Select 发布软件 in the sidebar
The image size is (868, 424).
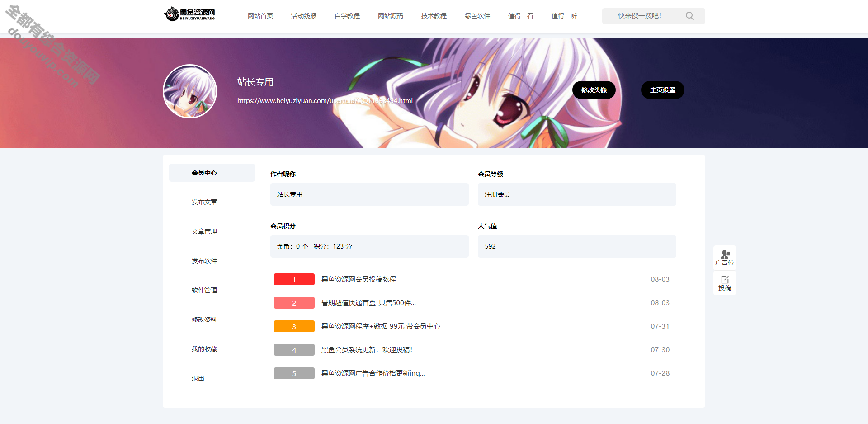(204, 261)
